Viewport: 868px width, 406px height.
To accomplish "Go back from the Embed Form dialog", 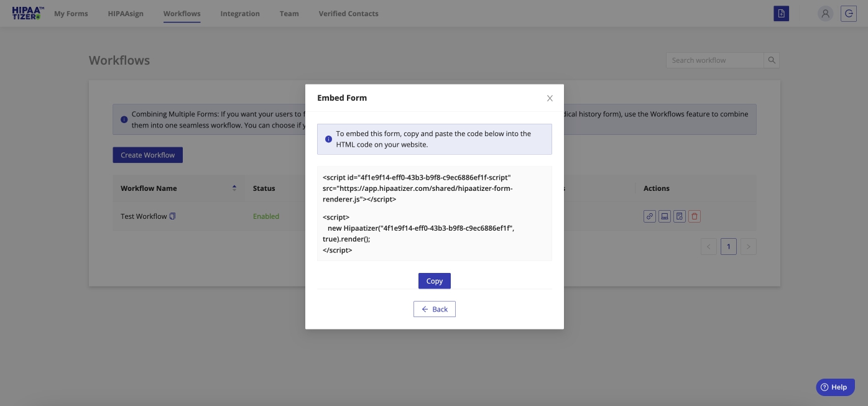I will tap(435, 309).
